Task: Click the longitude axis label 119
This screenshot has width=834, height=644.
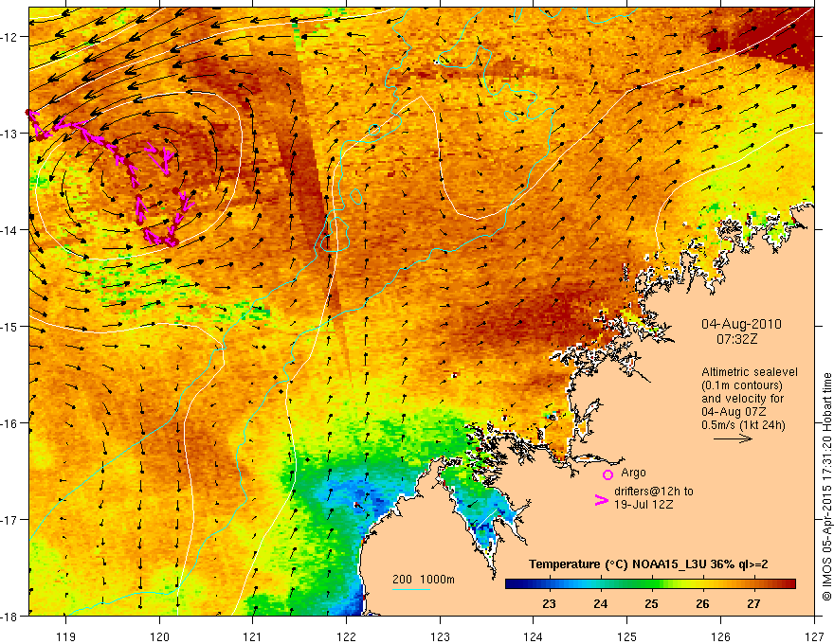Action: [x=66, y=636]
